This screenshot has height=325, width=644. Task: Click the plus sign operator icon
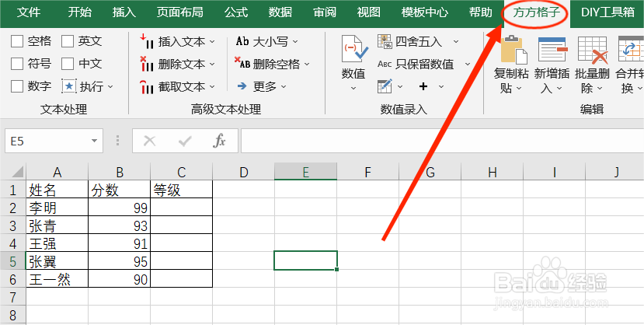point(423,86)
